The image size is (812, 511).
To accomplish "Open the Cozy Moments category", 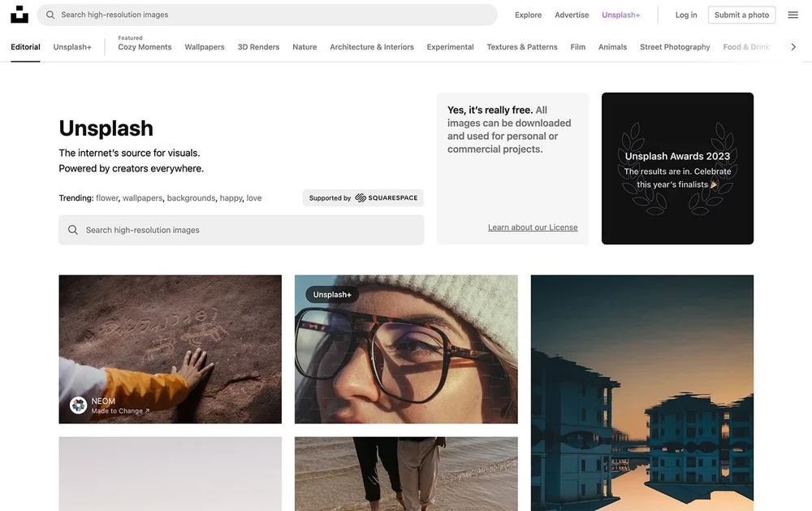I will coord(145,46).
